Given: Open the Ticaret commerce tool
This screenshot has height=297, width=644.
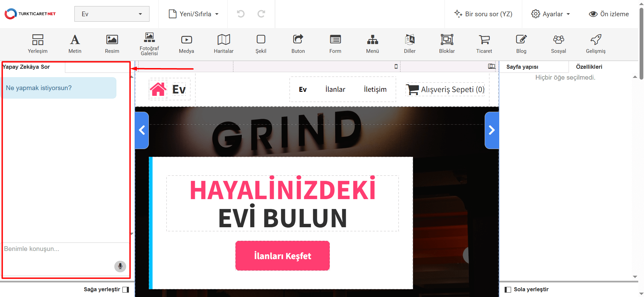Looking at the screenshot, I should pyautogui.click(x=484, y=44).
